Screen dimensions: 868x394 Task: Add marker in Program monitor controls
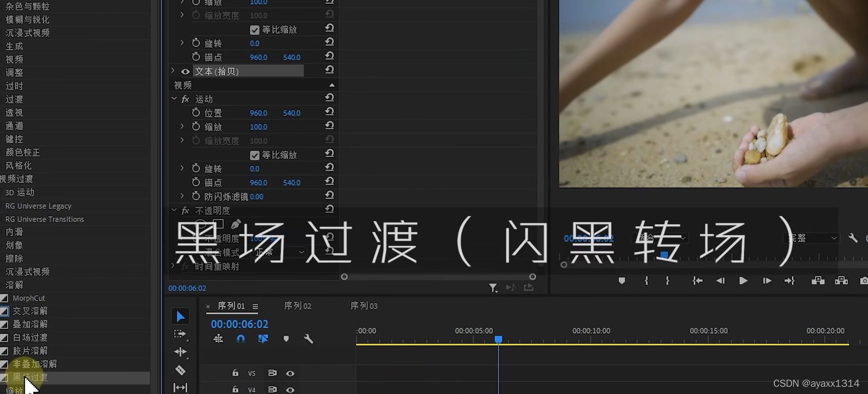(622, 281)
